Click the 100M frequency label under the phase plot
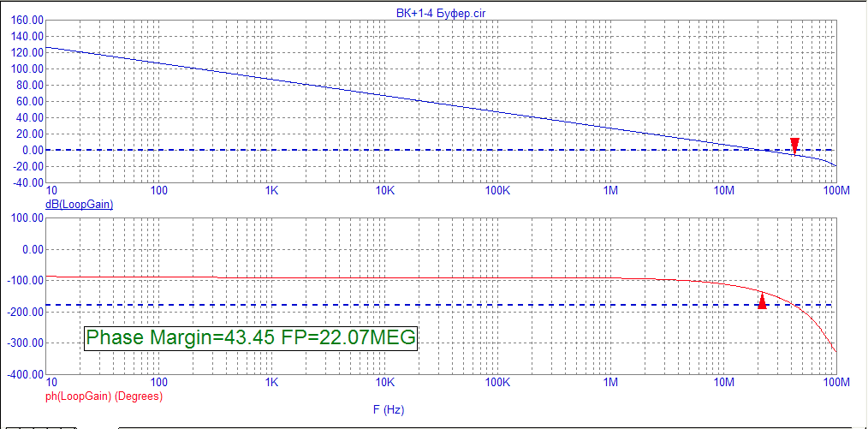Image resolution: width=868 pixels, height=429 pixels. [835, 383]
